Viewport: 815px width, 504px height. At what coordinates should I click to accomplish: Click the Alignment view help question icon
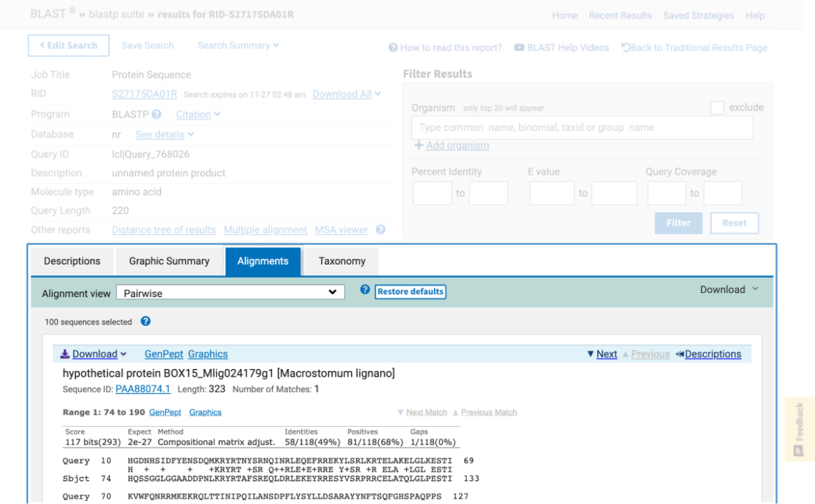coord(365,290)
